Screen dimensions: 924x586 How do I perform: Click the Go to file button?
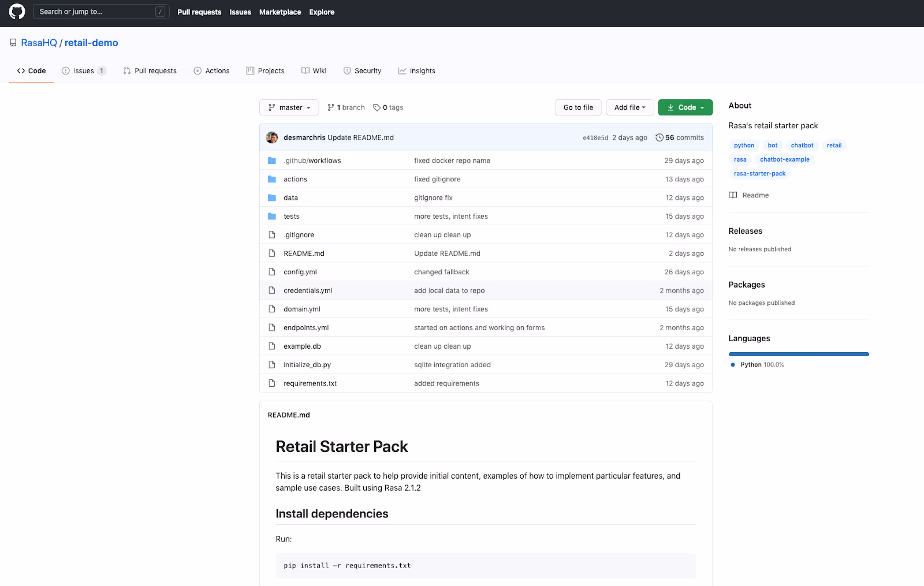coord(578,107)
